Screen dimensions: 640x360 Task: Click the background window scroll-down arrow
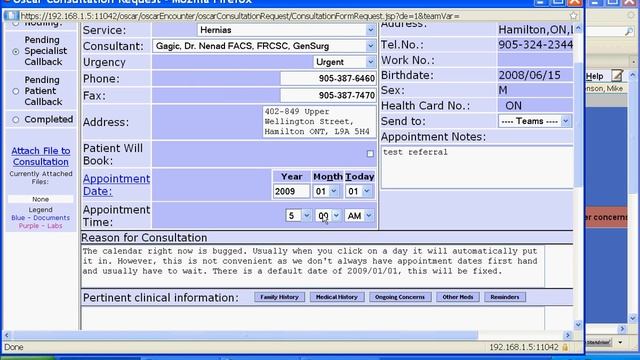click(633, 318)
